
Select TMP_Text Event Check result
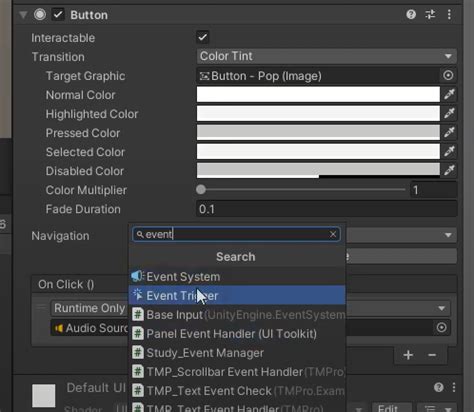237,390
